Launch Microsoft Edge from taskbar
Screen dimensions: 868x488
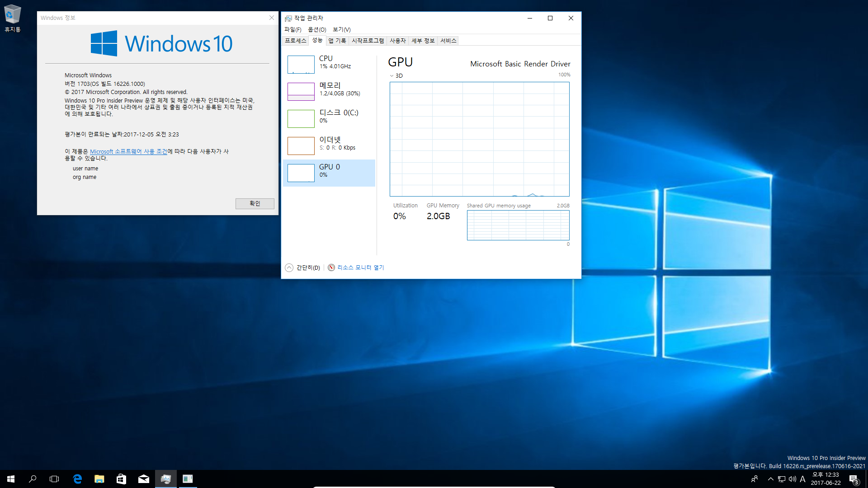[x=77, y=479]
